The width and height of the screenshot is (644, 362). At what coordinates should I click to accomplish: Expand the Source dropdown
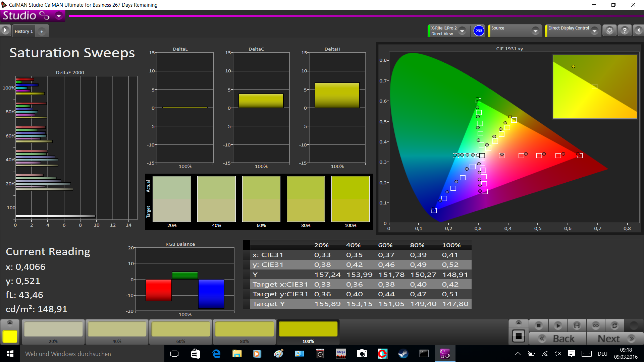click(535, 31)
